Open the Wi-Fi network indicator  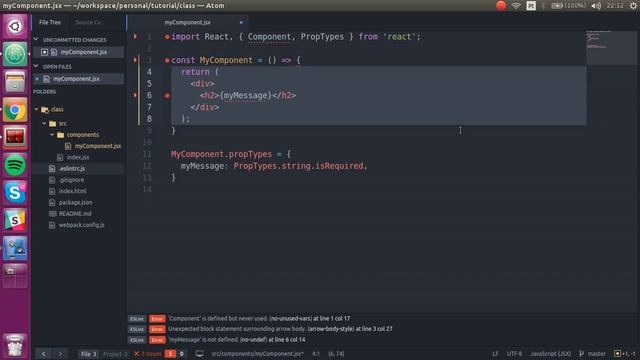(x=516, y=6)
